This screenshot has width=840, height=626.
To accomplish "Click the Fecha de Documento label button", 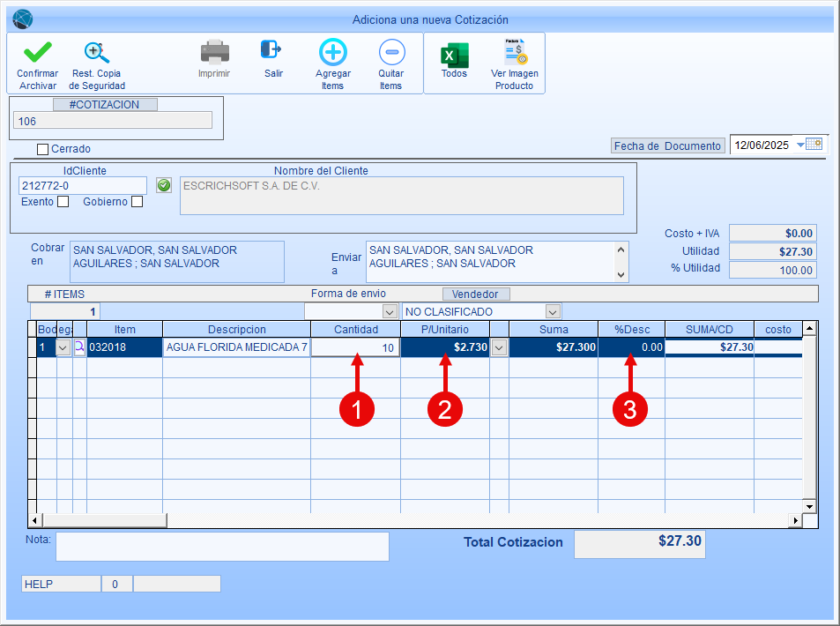I will tap(667, 145).
